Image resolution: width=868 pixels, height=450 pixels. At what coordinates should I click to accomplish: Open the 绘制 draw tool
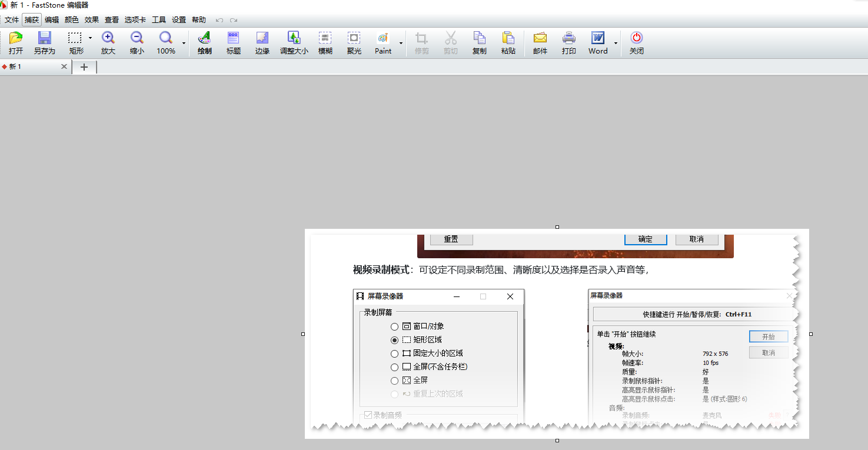point(204,43)
